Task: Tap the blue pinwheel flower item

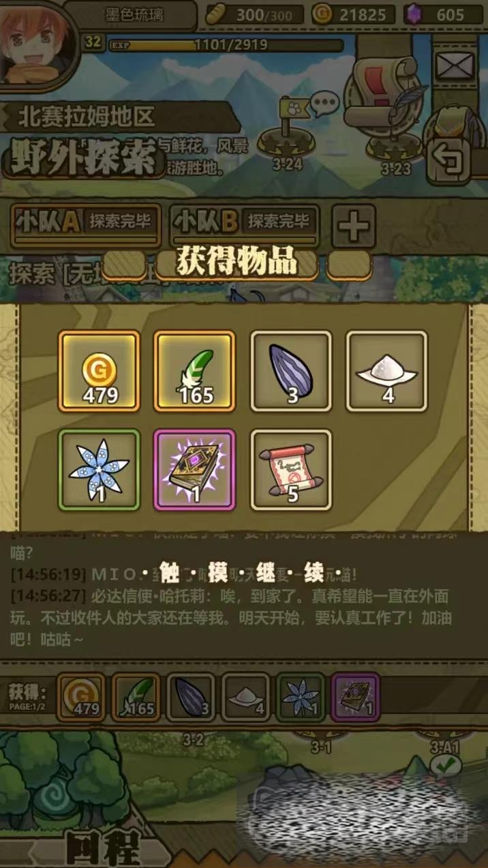Action: coord(100,470)
